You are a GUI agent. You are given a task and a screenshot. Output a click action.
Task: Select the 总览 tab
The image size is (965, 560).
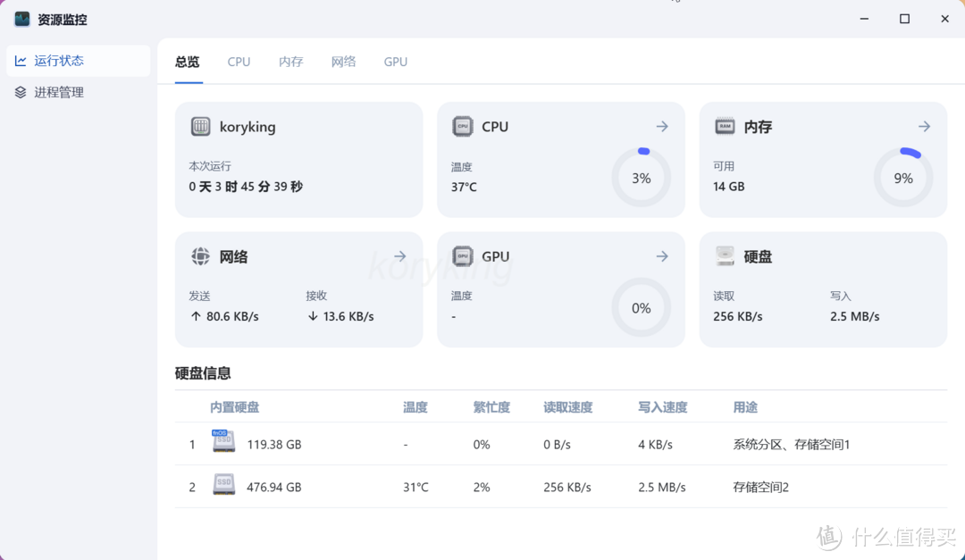point(186,61)
